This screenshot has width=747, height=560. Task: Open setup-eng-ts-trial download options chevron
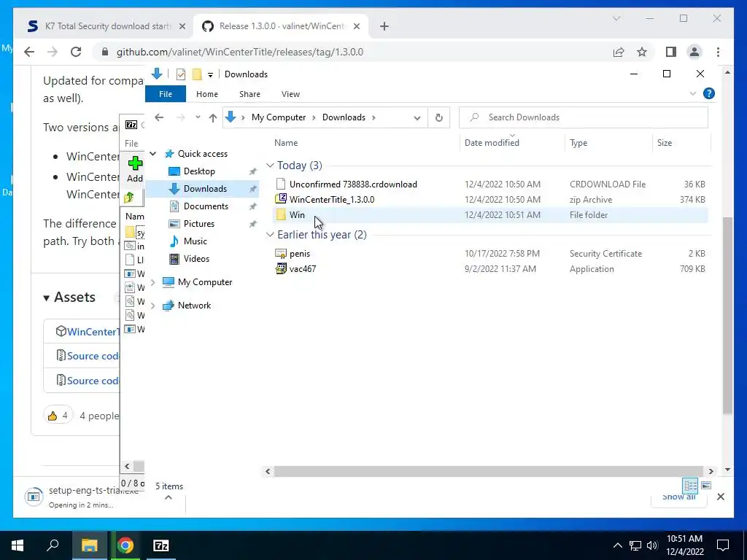pos(169,497)
